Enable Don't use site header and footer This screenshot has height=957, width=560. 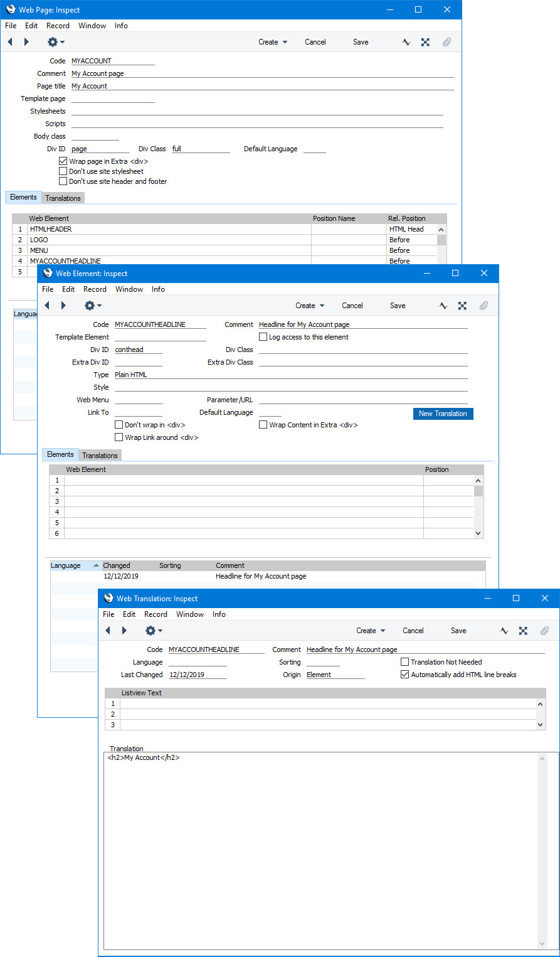(63, 181)
